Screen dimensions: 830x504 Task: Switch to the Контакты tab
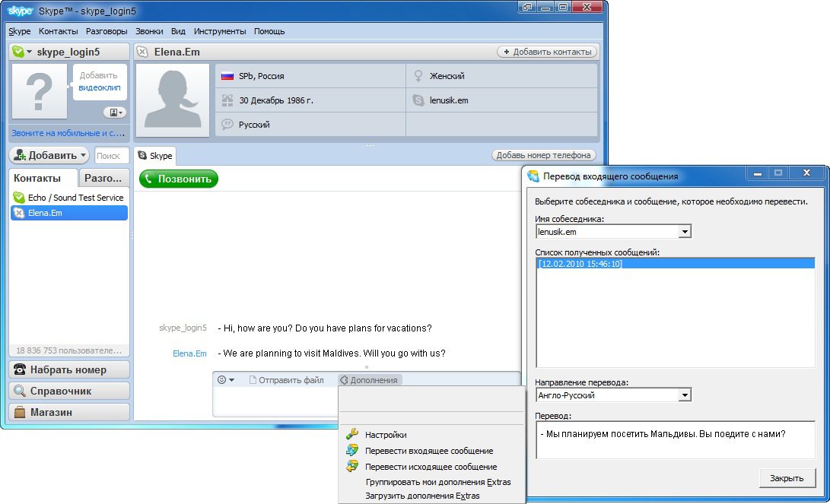click(43, 178)
